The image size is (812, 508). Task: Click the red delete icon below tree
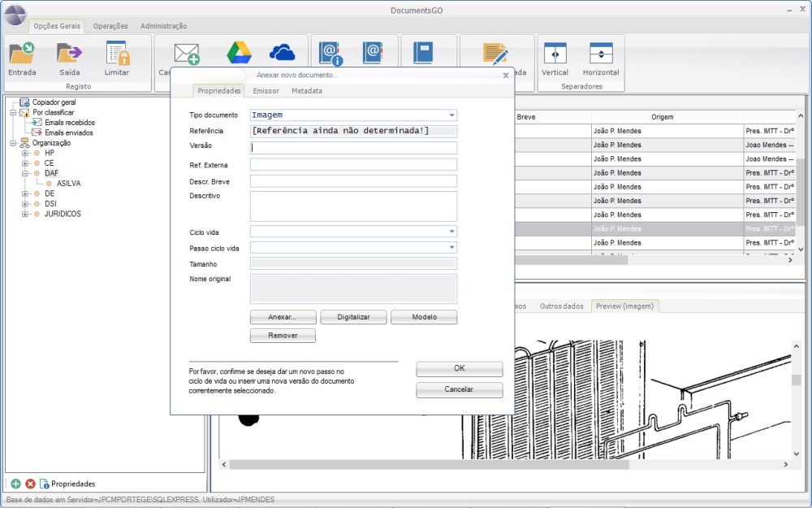click(30, 484)
